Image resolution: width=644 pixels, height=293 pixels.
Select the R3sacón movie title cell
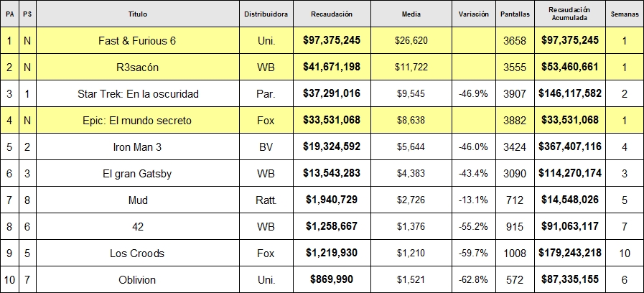137,68
